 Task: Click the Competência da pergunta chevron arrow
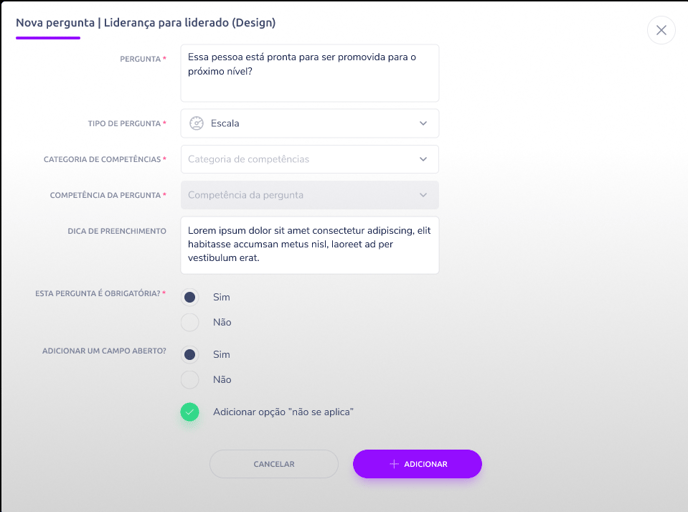(423, 195)
